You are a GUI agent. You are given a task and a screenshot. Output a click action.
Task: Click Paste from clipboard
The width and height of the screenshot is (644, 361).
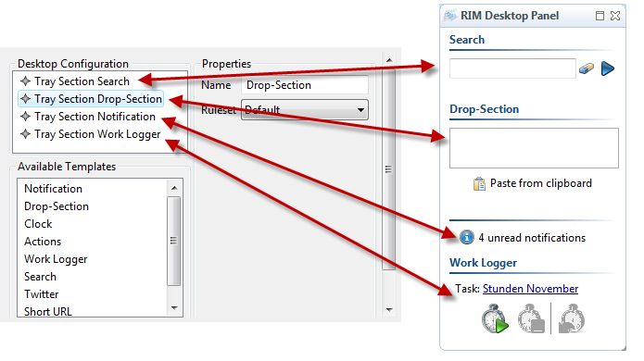(540, 183)
